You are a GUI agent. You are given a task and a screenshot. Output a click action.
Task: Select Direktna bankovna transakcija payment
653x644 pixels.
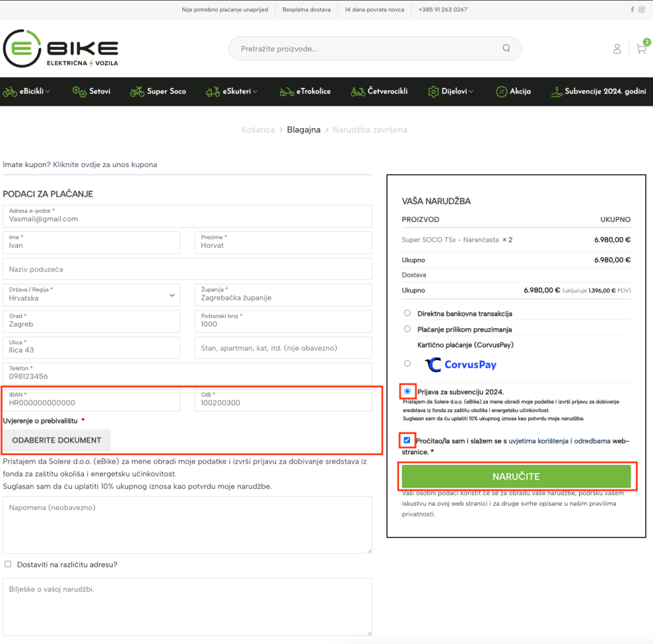(x=407, y=313)
